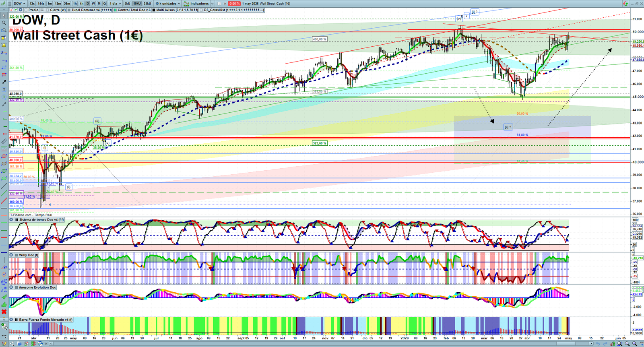Click the Control Total Doc v.6 label
The image size is (644, 347).
[134, 10]
